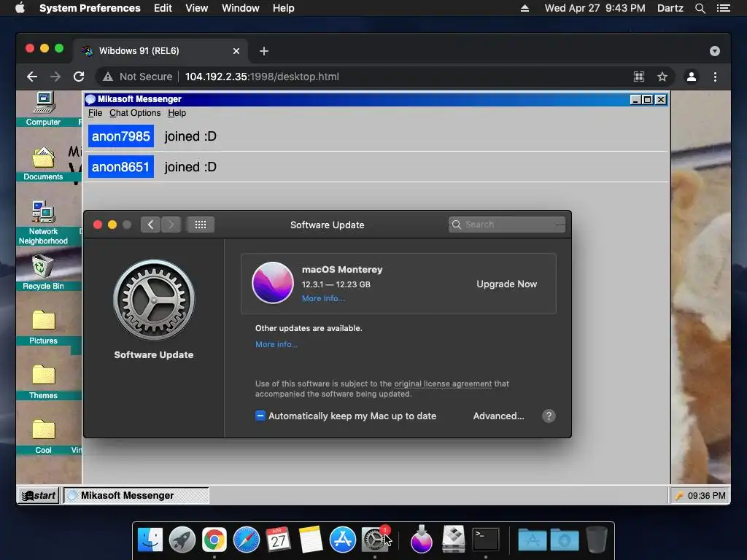Click the Not Secure warning icon
747x560 pixels.
click(x=108, y=77)
